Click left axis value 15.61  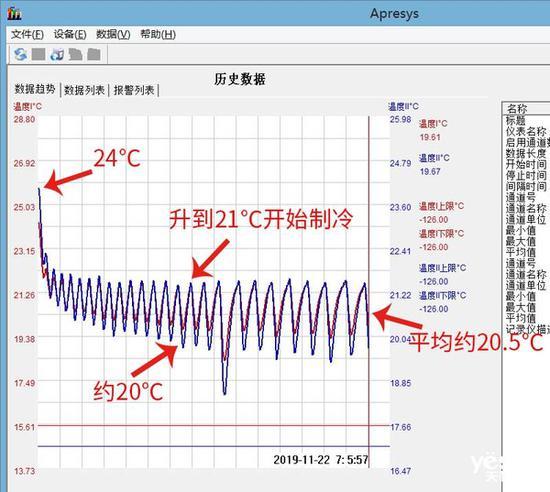pos(24,427)
